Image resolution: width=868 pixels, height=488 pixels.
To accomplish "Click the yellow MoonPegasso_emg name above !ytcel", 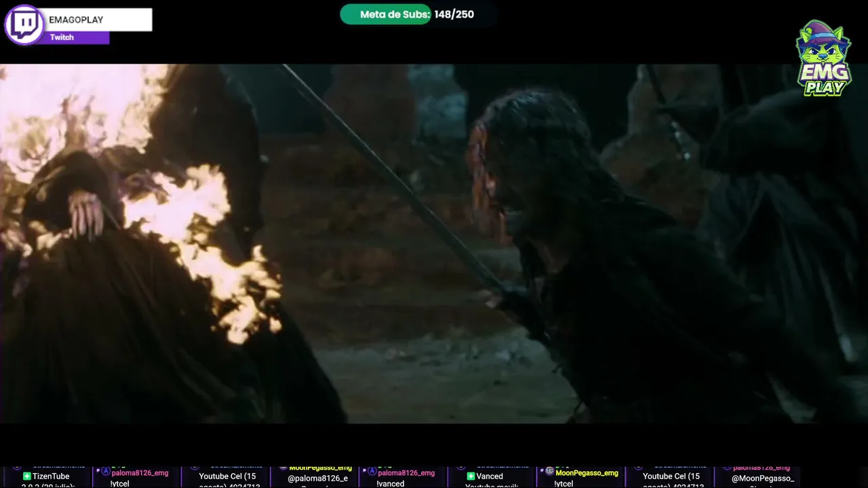I will coord(587,472).
